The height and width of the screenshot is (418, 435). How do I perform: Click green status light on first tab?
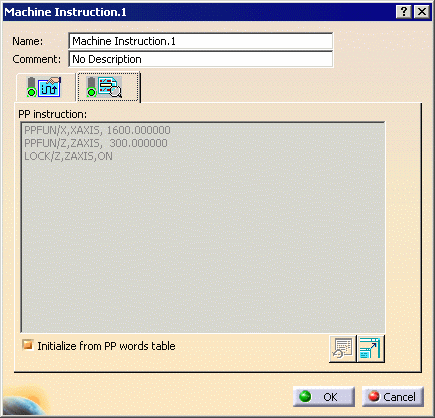point(32,92)
